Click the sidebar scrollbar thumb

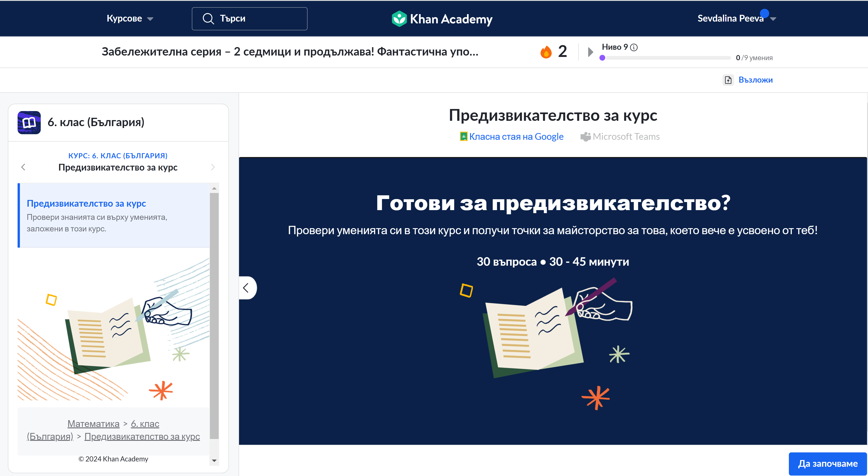click(214, 316)
